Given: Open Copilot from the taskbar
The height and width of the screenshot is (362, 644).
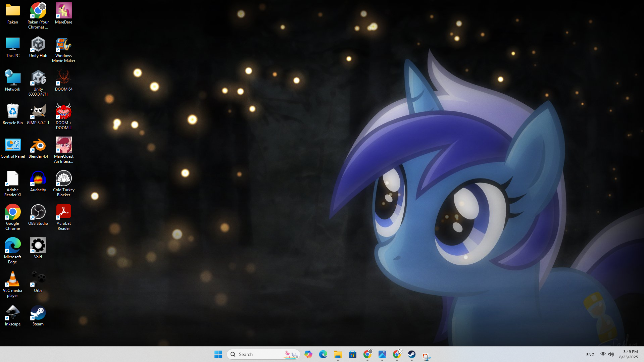Looking at the screenshot, I should tap(308, 354).
